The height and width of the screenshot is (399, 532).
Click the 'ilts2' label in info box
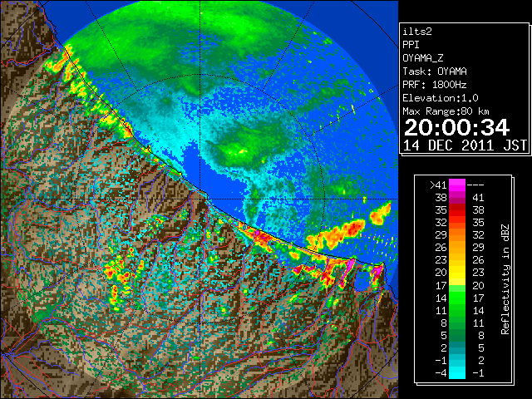pyautogui.click(x=417, y=32)
